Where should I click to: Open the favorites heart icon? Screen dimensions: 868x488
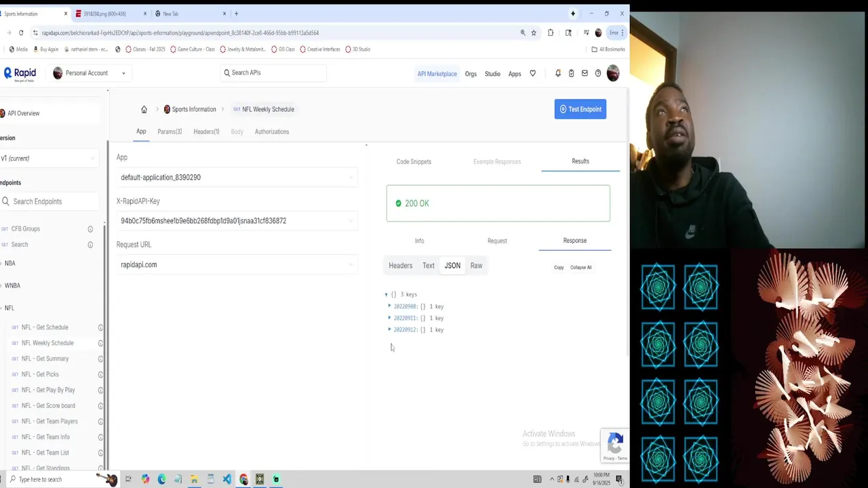[532, 73]
